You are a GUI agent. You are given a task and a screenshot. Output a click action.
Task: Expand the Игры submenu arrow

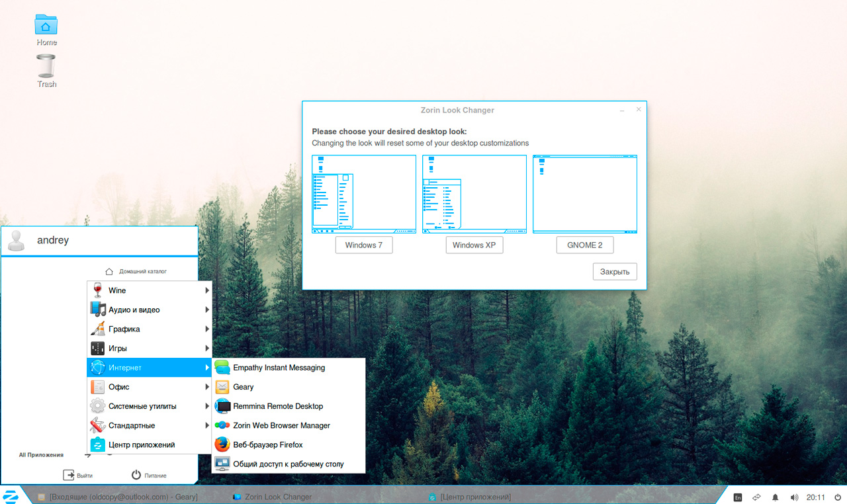(x=207, y=348)
